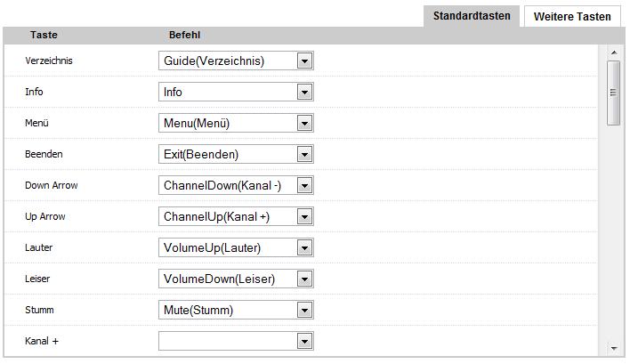Expand the Info command dropdown
638x364 pixels.
click(x=304, y=93)
